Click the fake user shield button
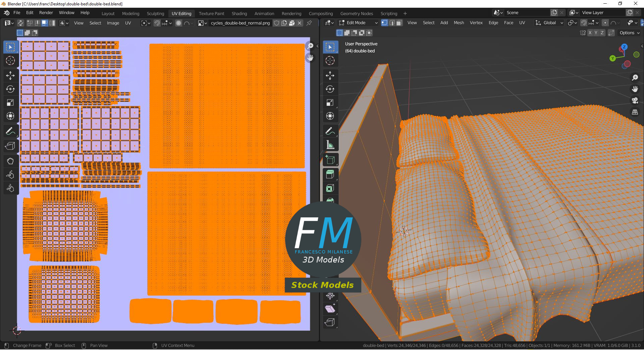Image resolution: width=644 pixels, height=350 pixels. (276, 23)
